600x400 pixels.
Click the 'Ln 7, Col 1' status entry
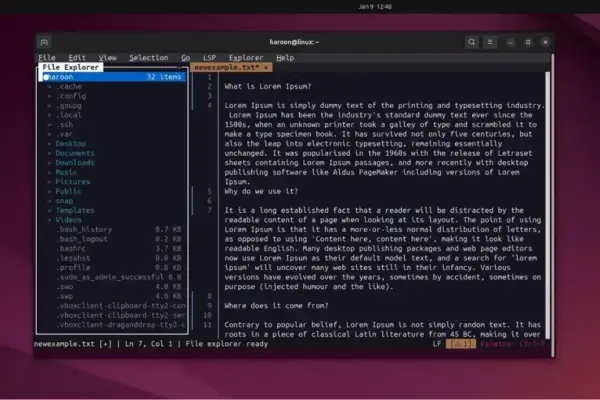(x=148, y=344)
